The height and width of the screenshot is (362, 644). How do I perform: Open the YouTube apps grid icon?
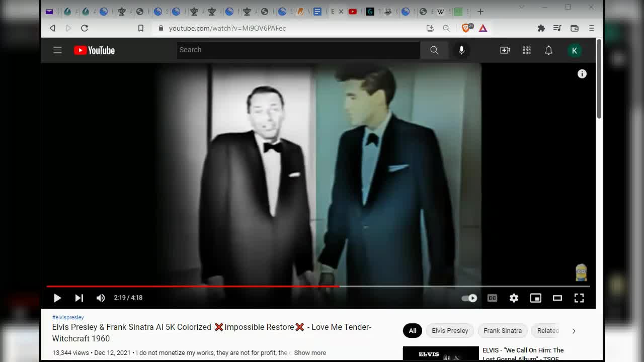coord(527,50)
